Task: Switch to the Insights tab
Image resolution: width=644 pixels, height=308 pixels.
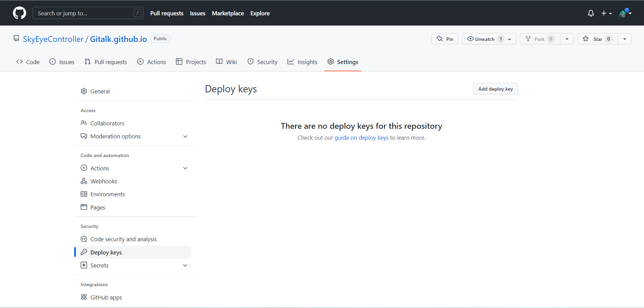Action: pyautogui.click(x=302, y=62)
